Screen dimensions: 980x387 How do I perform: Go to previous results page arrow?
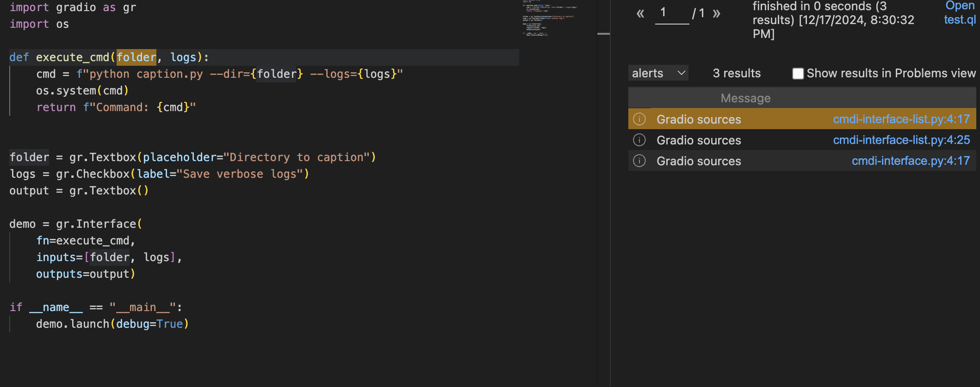[x=640, y=13]
